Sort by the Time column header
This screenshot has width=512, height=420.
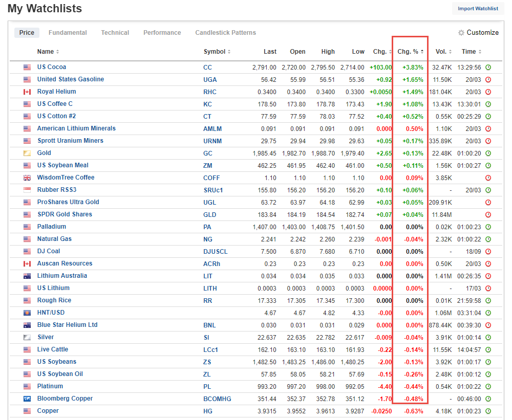click(472, 52)
